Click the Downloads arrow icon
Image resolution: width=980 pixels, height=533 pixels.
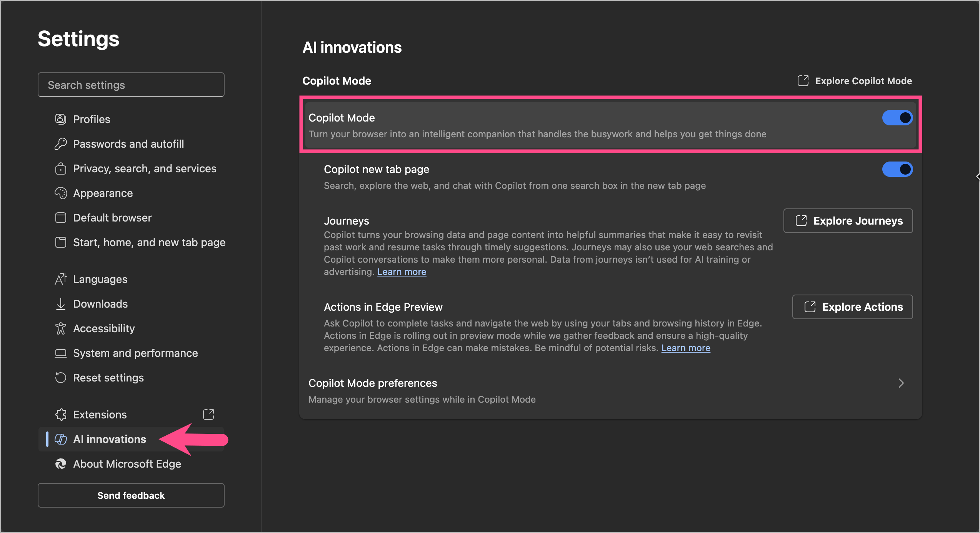pos(61,304)
